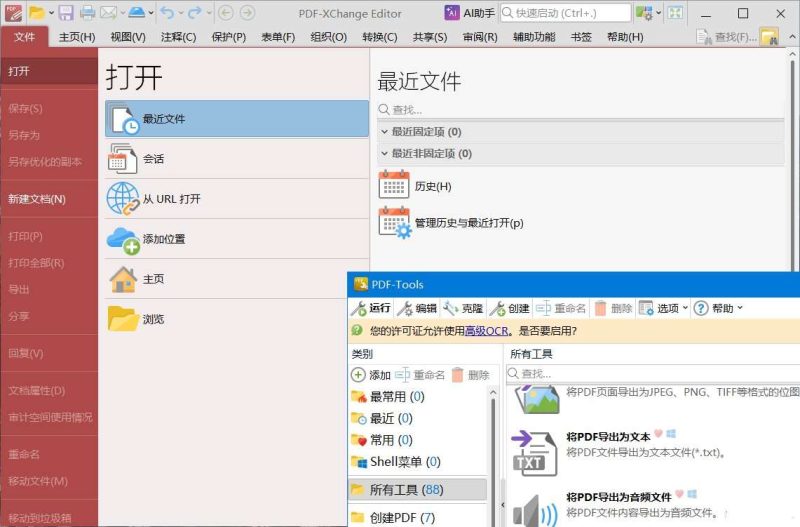
Task: Open the 表单(F) menu
Action: pos(278,37)
